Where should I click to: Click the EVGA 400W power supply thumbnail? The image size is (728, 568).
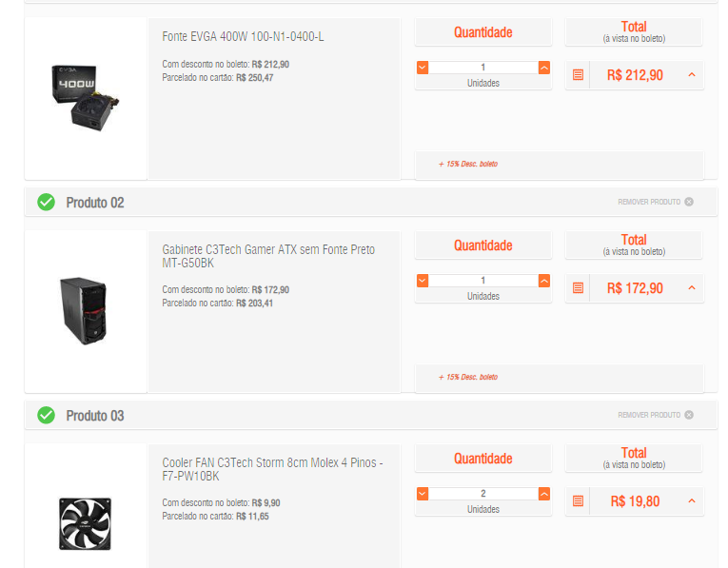(86, 98)
